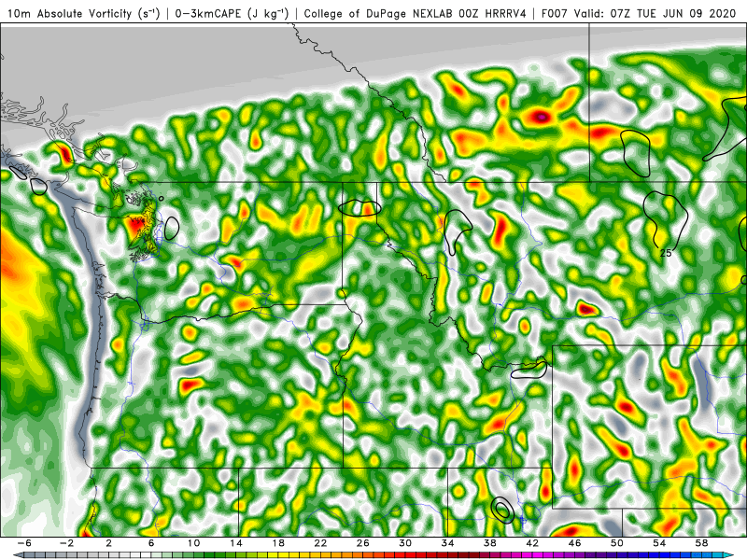Click the '-6' color scale label

[x=24, y=543]
